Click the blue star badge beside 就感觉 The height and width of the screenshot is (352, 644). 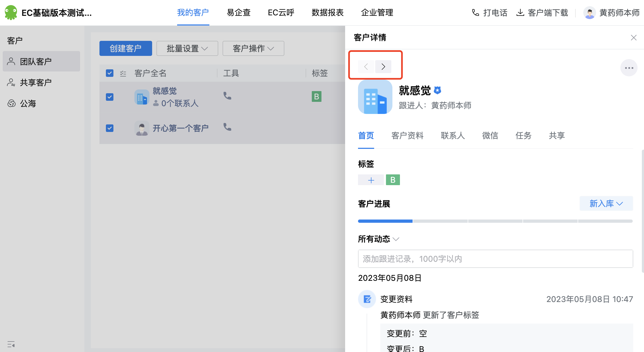[438, 90]
